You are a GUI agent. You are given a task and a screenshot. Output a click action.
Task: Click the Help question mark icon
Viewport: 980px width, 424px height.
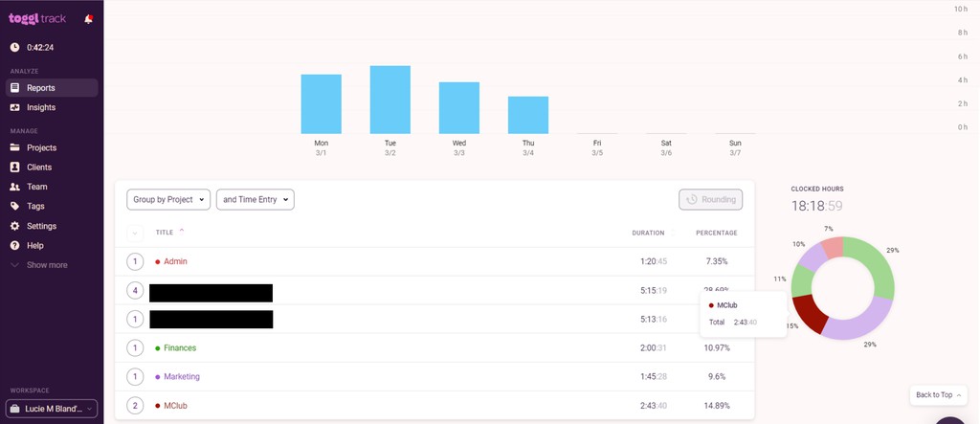click(x=15, y=246)
